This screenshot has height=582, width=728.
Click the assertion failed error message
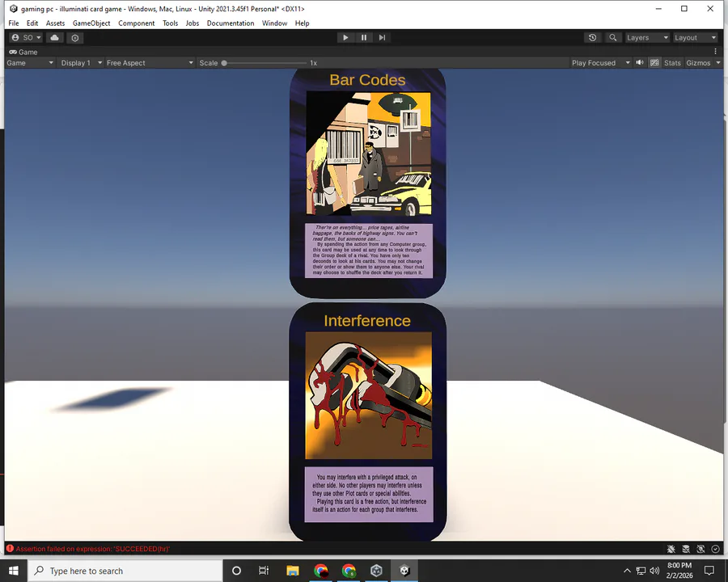coord(93,549)
